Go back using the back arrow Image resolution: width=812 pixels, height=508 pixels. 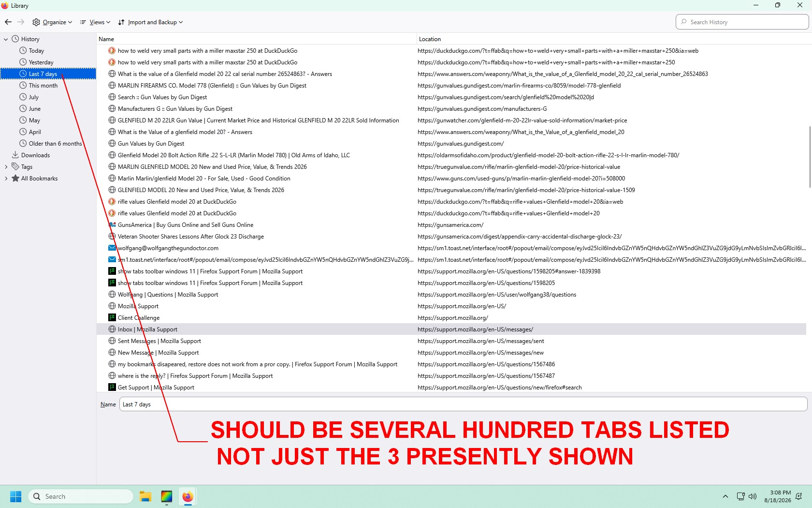8,22
